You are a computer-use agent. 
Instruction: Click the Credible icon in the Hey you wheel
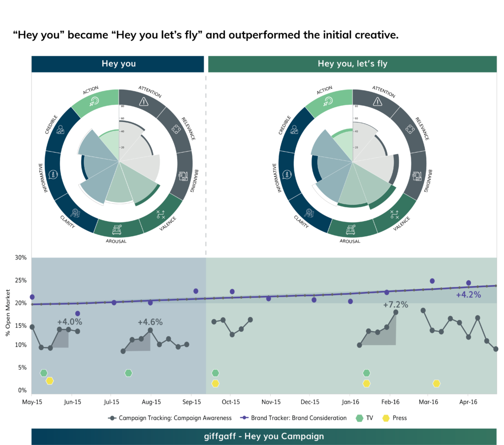[60, 129]
